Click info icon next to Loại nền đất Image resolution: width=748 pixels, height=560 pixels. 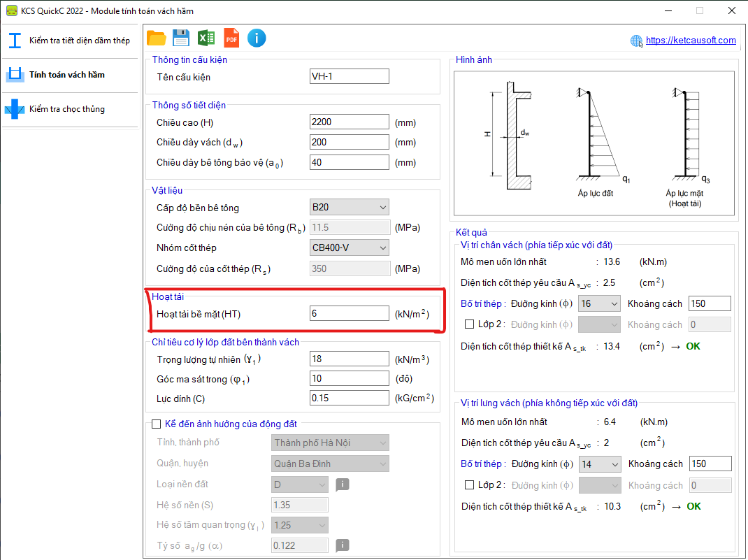tap(342, 484)
